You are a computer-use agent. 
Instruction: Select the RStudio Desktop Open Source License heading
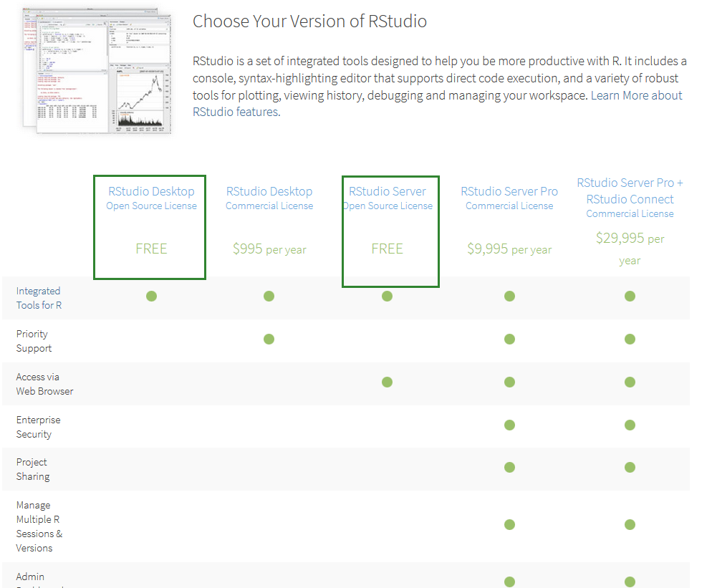(151, 198)
